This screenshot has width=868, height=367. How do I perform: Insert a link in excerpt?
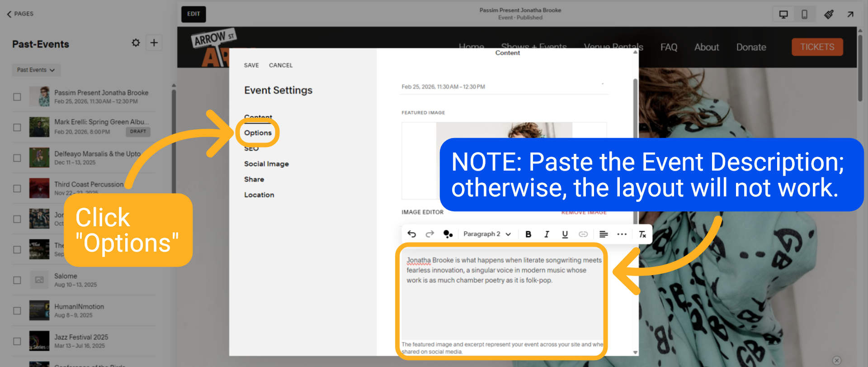pos(583,234)
